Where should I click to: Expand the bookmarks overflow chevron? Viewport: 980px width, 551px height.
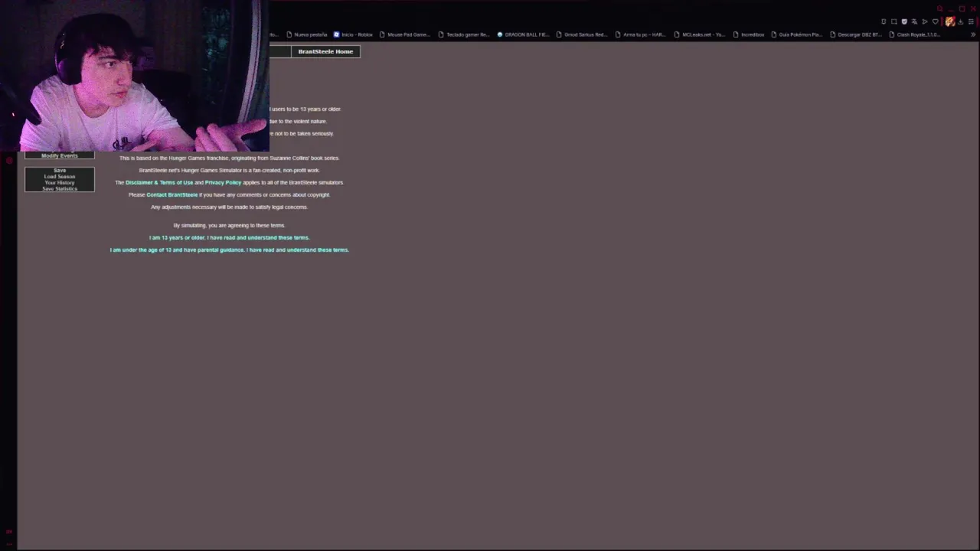tap(973, 34)
